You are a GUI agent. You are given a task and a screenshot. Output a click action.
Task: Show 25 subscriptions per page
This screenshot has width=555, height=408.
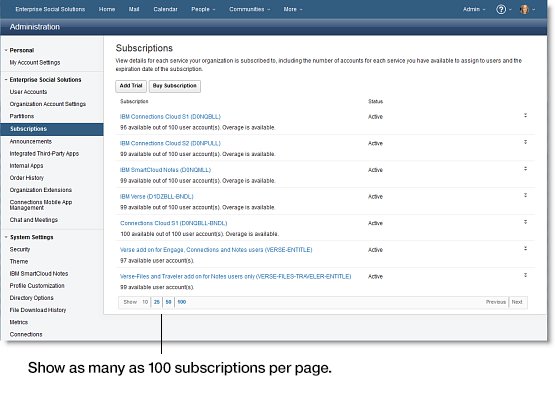pyautogui.click(x=157, y=302)
